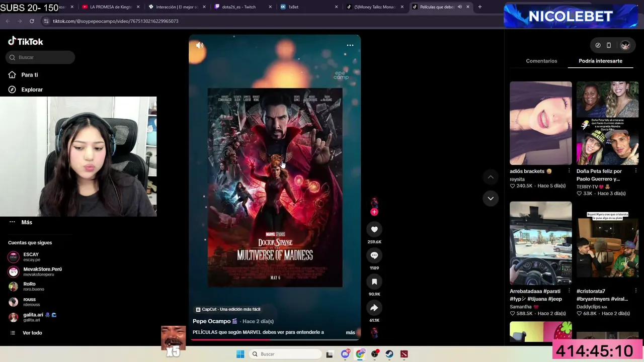Open the video's three-dot options menu
Screen dimensions: 644x362
tap(350, 45)
